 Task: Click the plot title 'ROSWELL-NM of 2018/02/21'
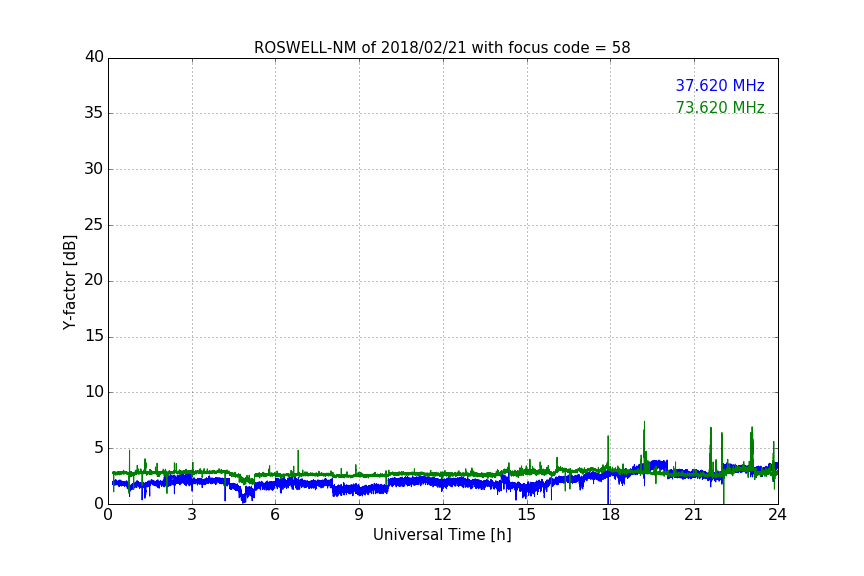click(442, 48)
